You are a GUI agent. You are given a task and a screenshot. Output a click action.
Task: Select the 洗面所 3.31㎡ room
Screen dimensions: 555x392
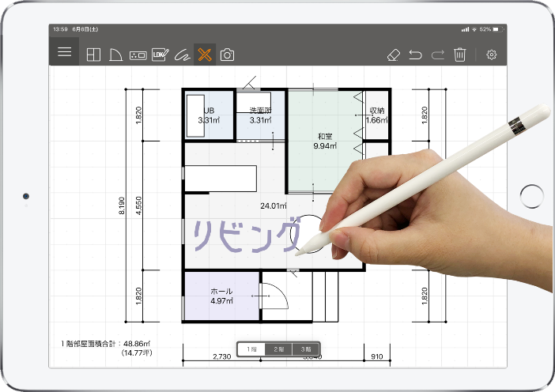(x=261, y=116)
